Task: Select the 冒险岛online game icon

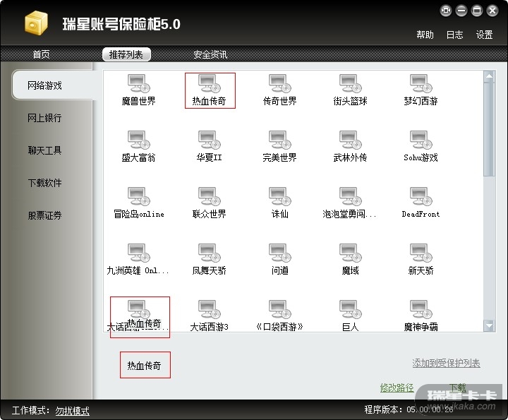Action: (x=139, y=203)
